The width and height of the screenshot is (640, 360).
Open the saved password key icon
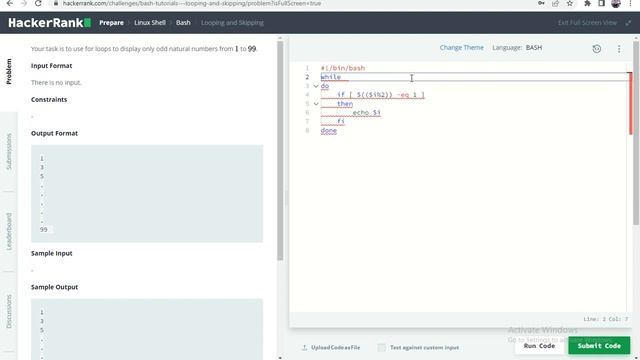(x=541, y=3)
